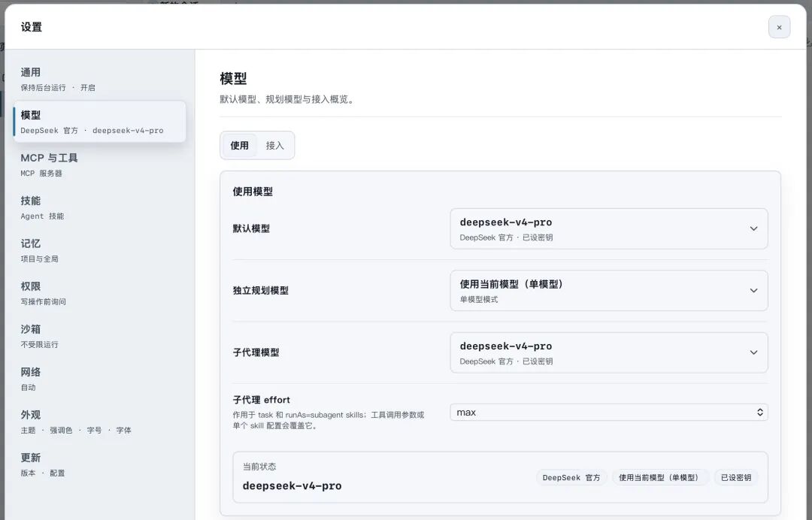Viewport: 812px width, 520px height.
Task: Click the 单模型模式 hint text
Action: click(x=479, y=300)
